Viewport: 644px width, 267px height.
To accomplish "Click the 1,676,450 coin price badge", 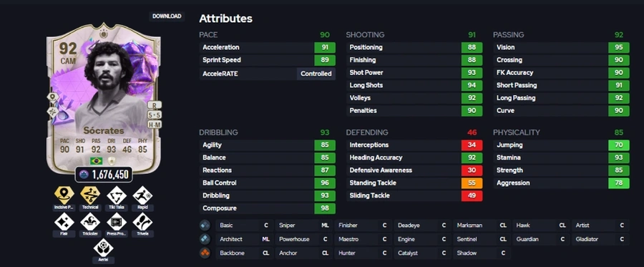I will [x=104, y=175].
